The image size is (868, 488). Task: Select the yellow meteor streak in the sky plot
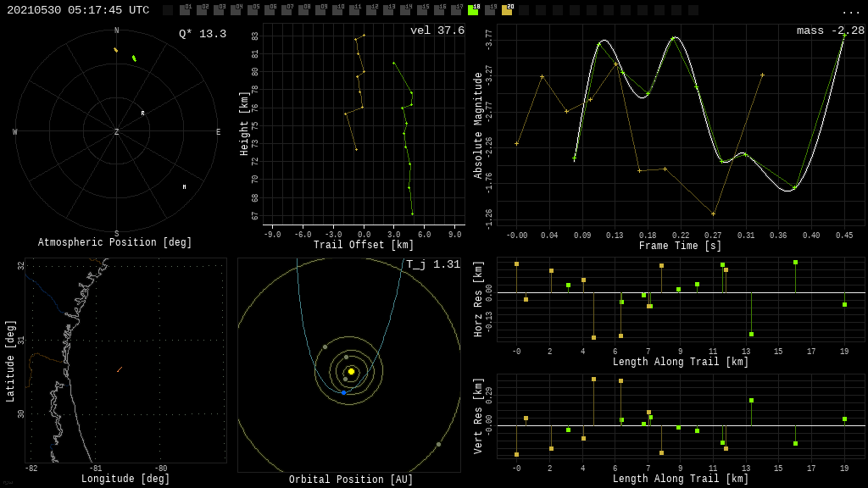coord(115,50)
